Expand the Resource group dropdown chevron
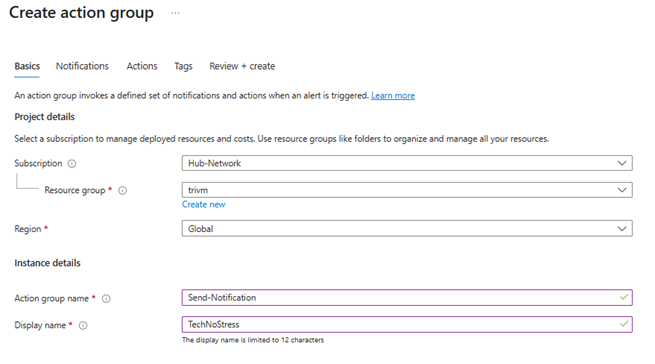This screenshot has width=655, height=364. (622, 190)
